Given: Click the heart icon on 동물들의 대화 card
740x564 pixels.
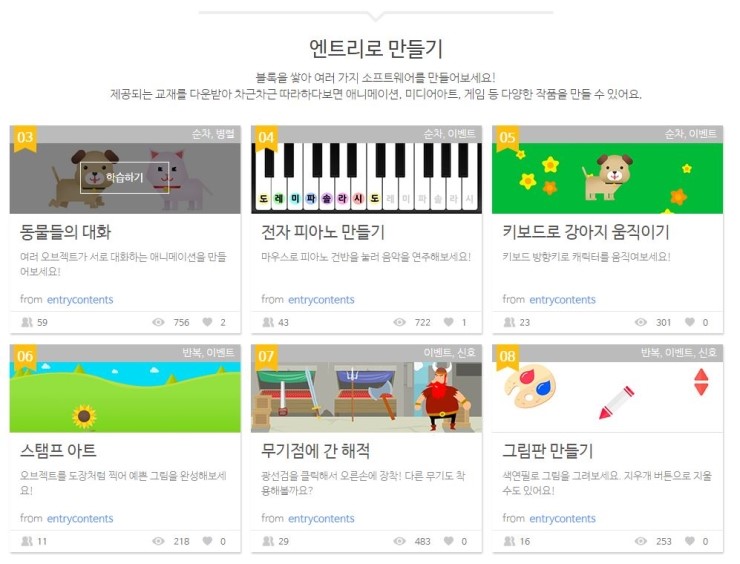Looking at the screenshot, I should point(207,322).
